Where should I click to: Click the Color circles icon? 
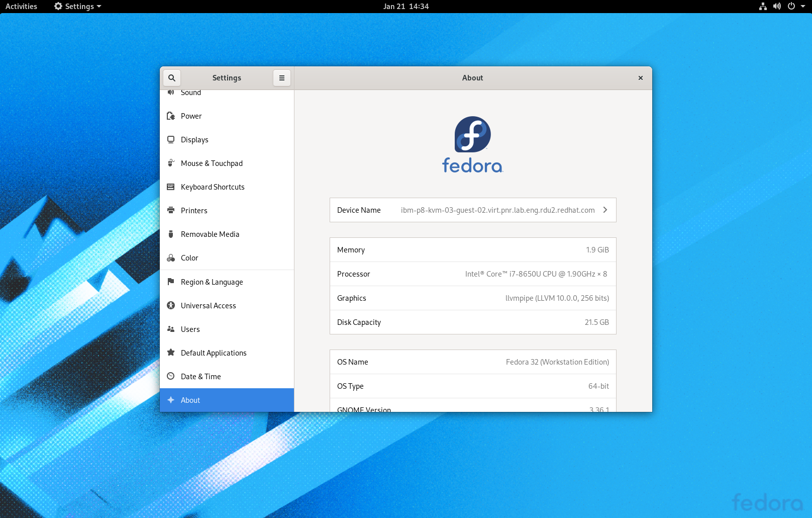click(x=171, y=258)
